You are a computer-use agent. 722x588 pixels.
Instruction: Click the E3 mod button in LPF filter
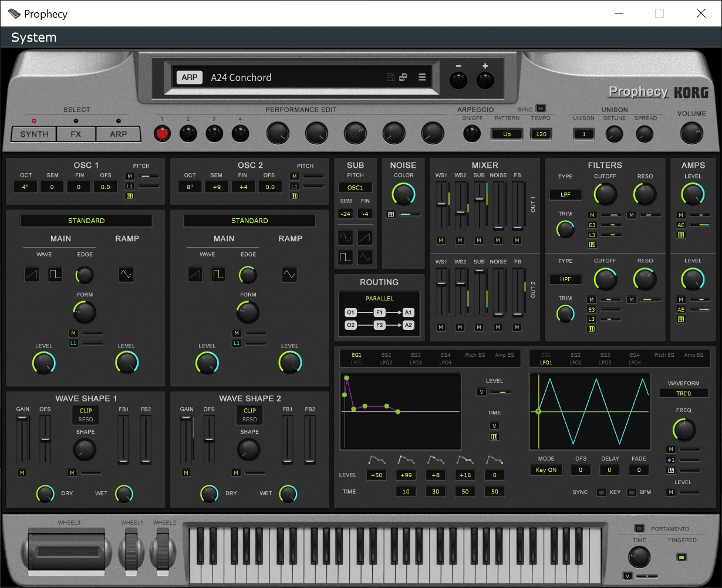point(592,225)
